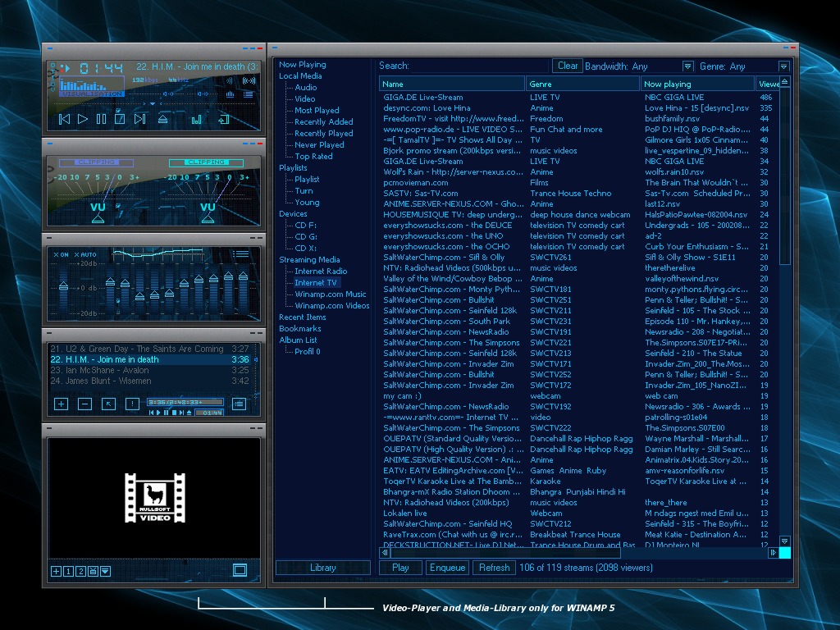Select track 21 U2 & Green Day

[149, 349]
